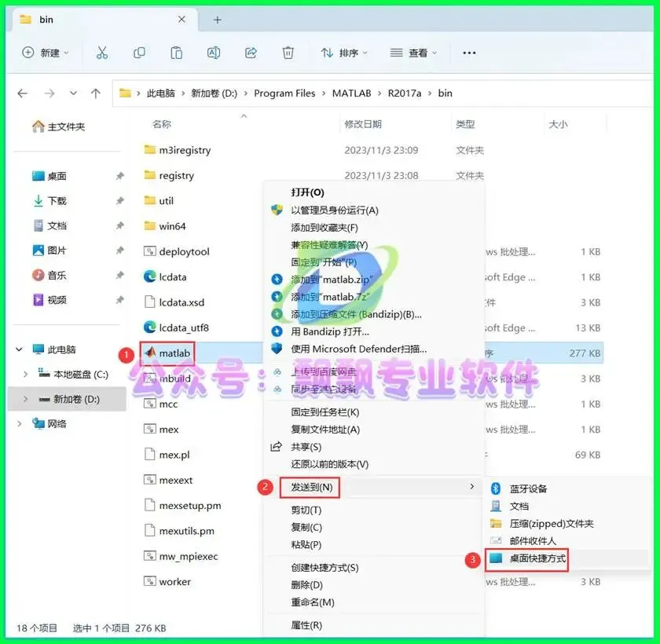Click the Cut scissors icon in toolbar
The image size is (660, 644).
[x=102, y=53]
